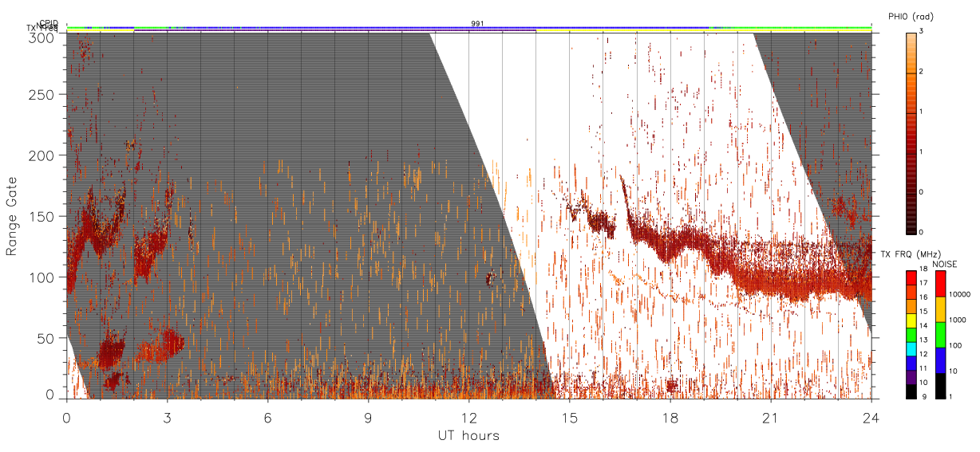Select the green swatch in TX FRQ legend

coord(911,335)
